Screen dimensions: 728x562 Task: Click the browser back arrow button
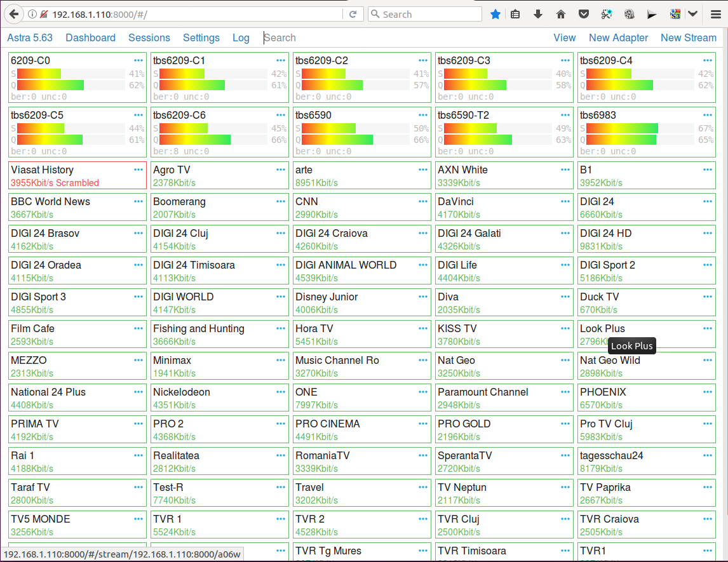pyautogui.click(x=14, y=14)
